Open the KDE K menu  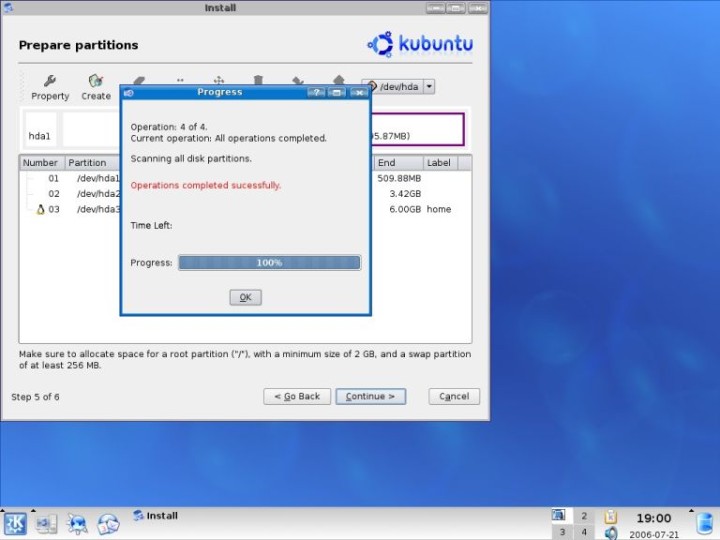click(15, 523)
